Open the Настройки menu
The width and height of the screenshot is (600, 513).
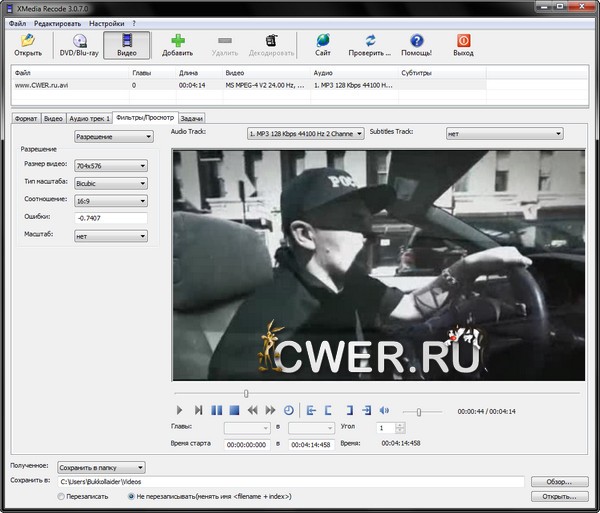[x=107, y=22]
